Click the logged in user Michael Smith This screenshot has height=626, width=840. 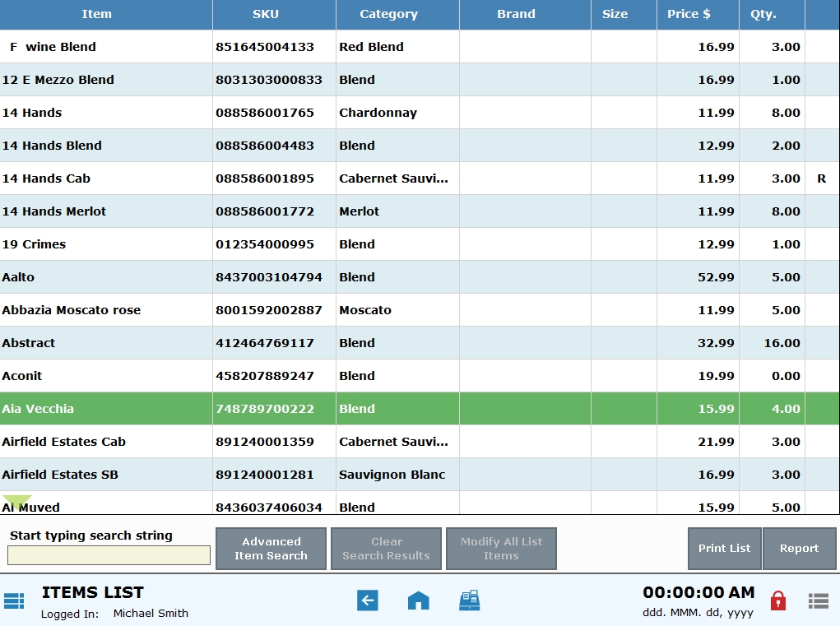tap(151, 613)
